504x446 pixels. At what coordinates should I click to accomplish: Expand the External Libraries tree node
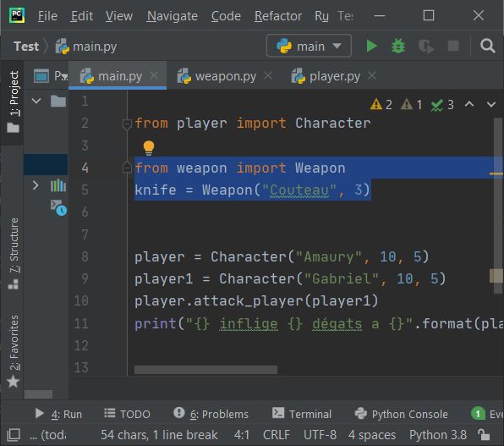coord(36,185)
